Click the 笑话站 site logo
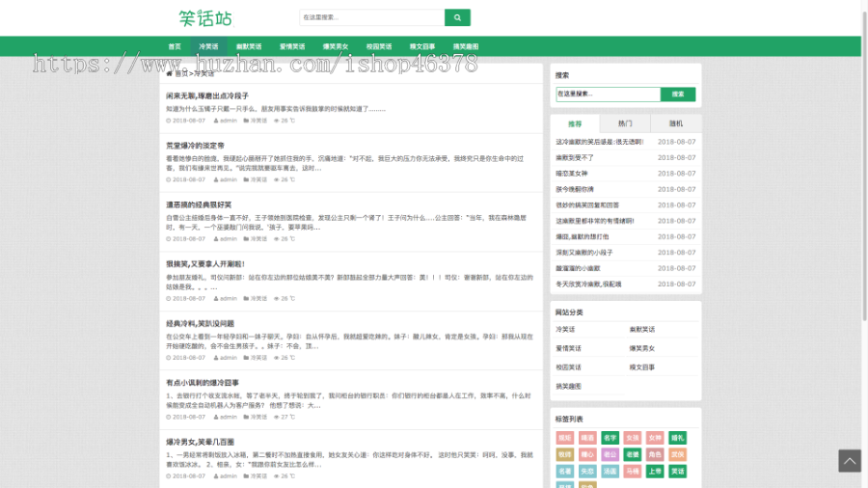Screen dimensions: 868x488 pos(205,18)
